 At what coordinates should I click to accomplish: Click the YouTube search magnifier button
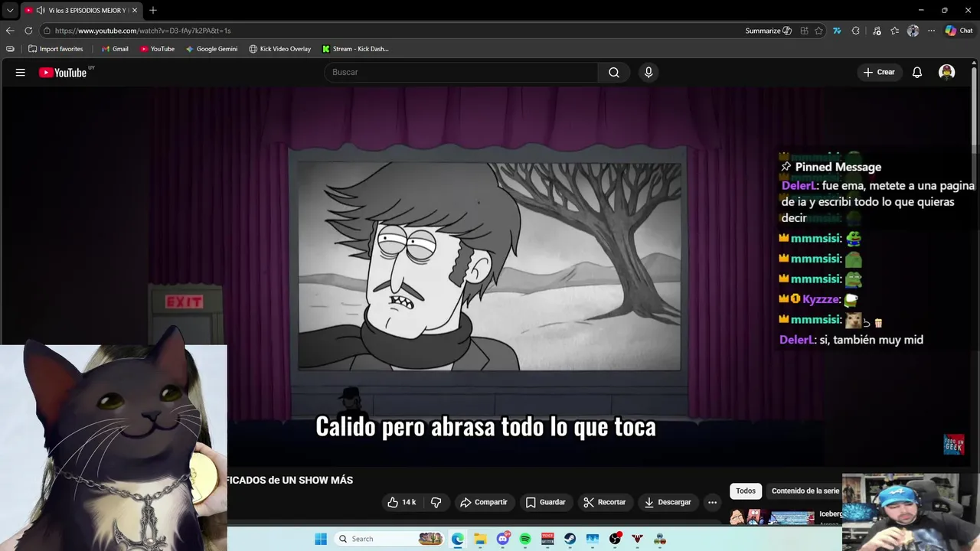(x=614, y=72)
